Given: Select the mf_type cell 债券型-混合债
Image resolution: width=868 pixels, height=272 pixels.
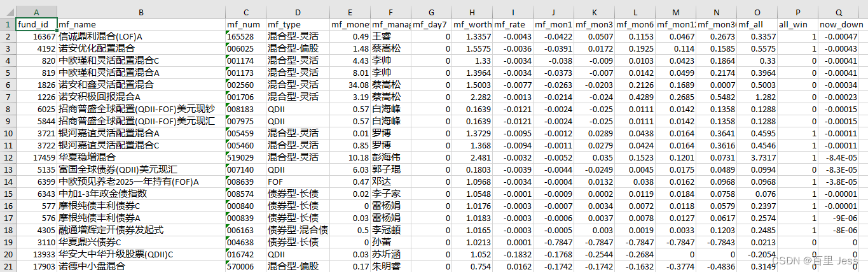Looking at the screenshot, I should click(x=298, y=229).
